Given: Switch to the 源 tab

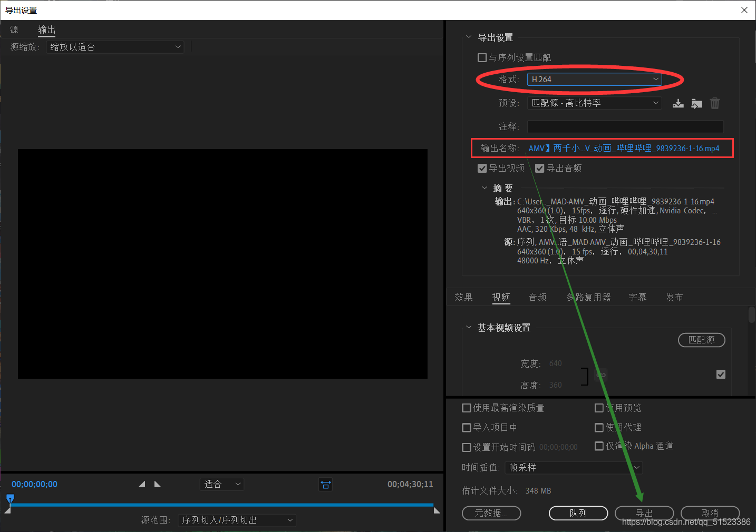Looking at the screenshot, I should coord(14,29).
